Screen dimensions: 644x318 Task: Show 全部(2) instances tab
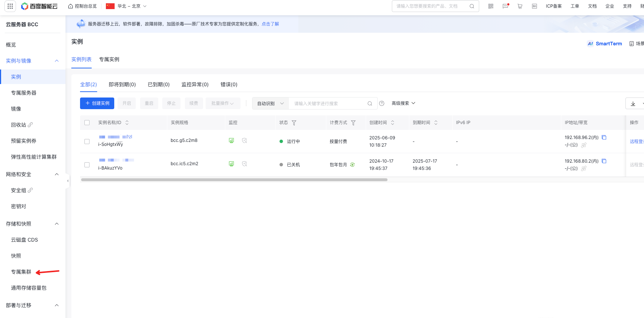point(88,84)
